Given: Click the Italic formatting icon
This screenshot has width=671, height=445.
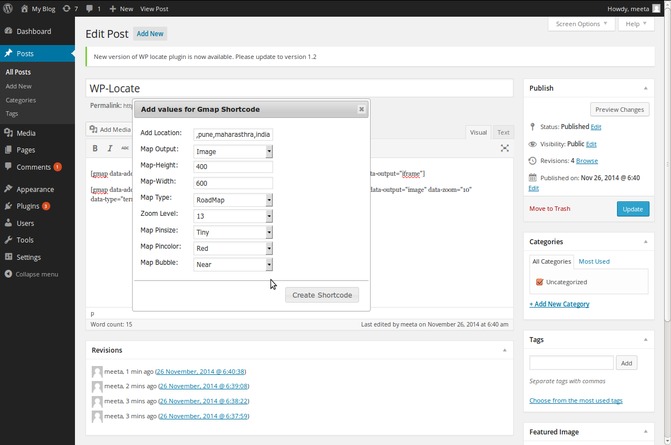Looking at the screenshot, I should pyautogui.click(x=110, y=148).
